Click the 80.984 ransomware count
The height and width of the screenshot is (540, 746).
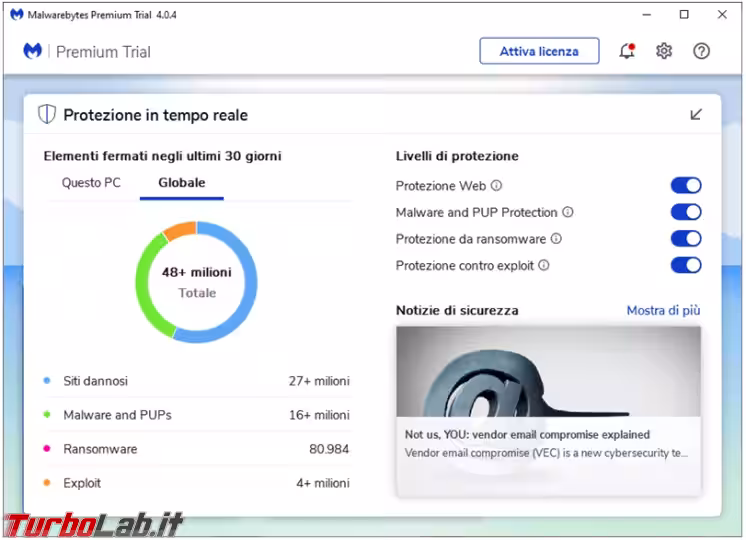coord(329,449)
